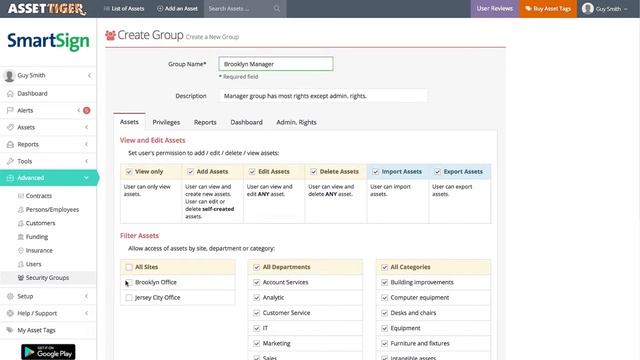The height and width of the screenshot is (360, 640).
Task: Expand the Help / Support chevron
Action: click(87, 313)
